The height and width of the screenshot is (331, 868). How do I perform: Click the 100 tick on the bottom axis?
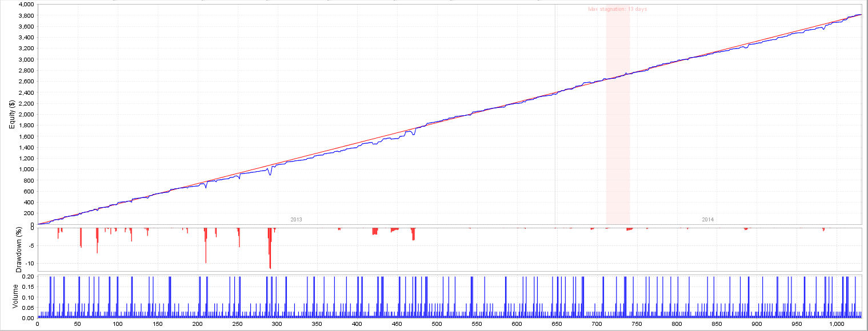click(x=118, y=325)
